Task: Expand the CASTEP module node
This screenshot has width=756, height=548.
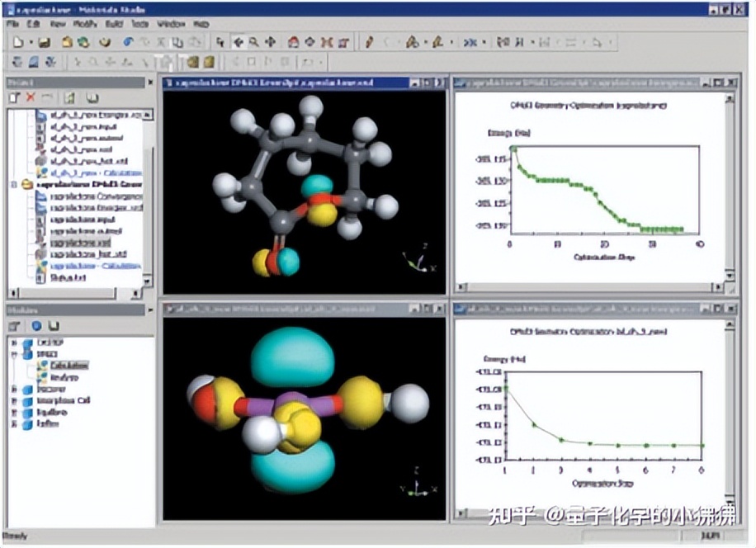Action: coord(14,342)
